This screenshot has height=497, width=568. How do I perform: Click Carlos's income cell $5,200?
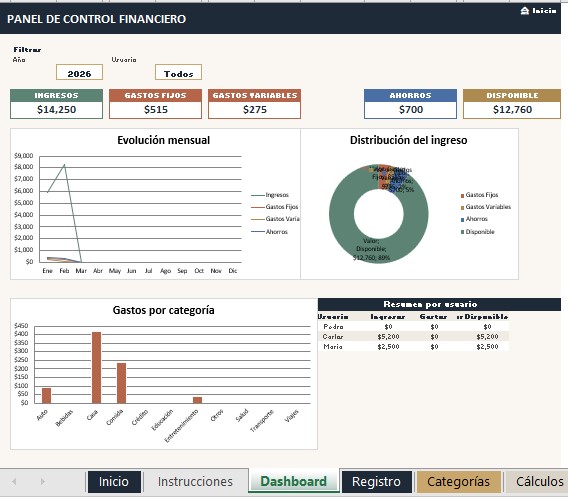tap(388, 337)
